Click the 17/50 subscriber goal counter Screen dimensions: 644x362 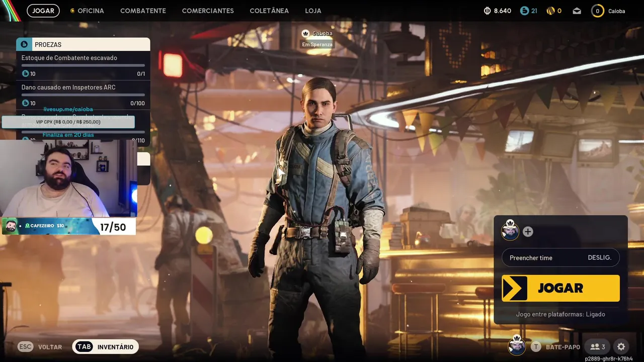[113, 227]
